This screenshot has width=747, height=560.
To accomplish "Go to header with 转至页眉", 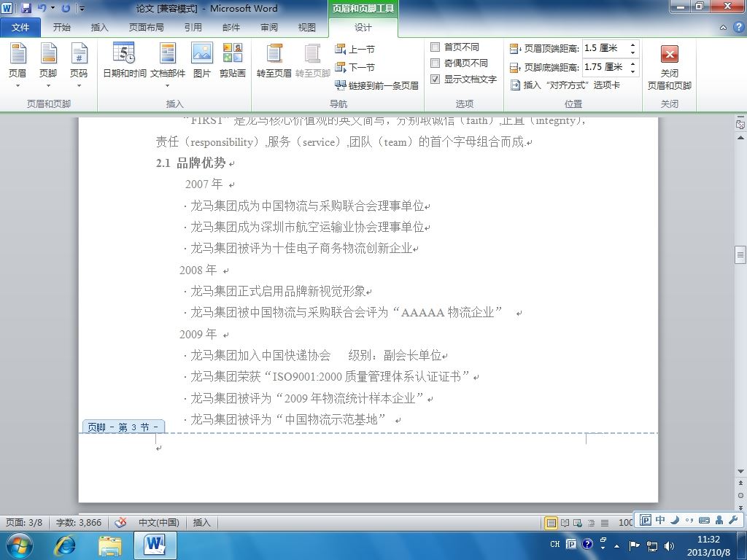I will (274, 61).
